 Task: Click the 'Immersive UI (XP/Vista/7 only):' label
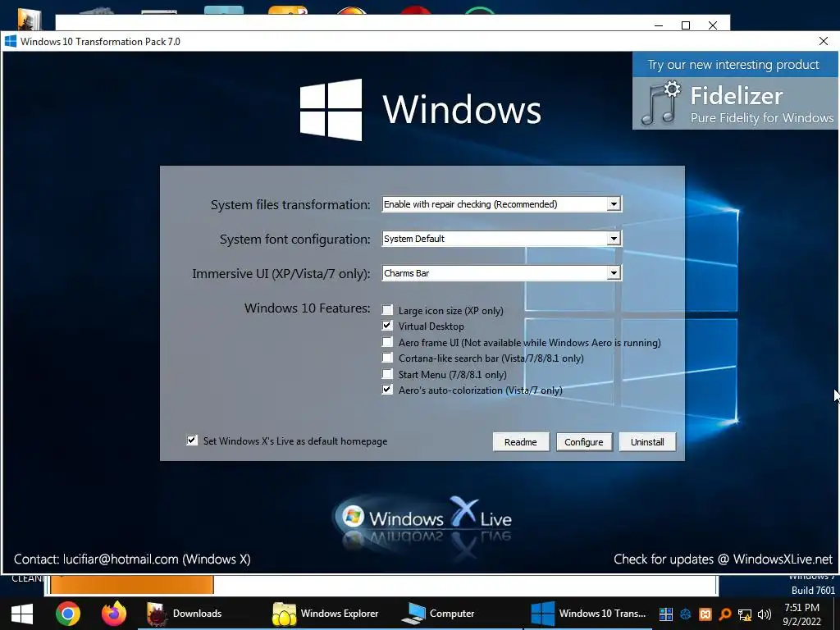coord(281,274)
